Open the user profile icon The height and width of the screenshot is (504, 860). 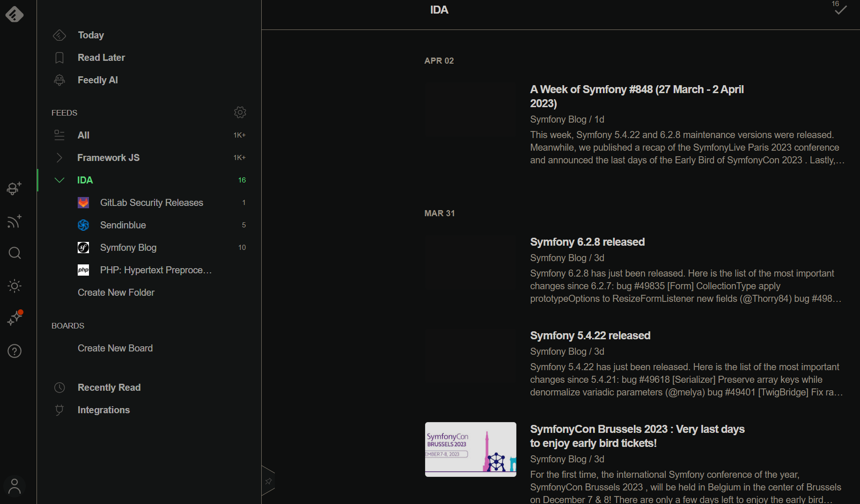point(15,486)
